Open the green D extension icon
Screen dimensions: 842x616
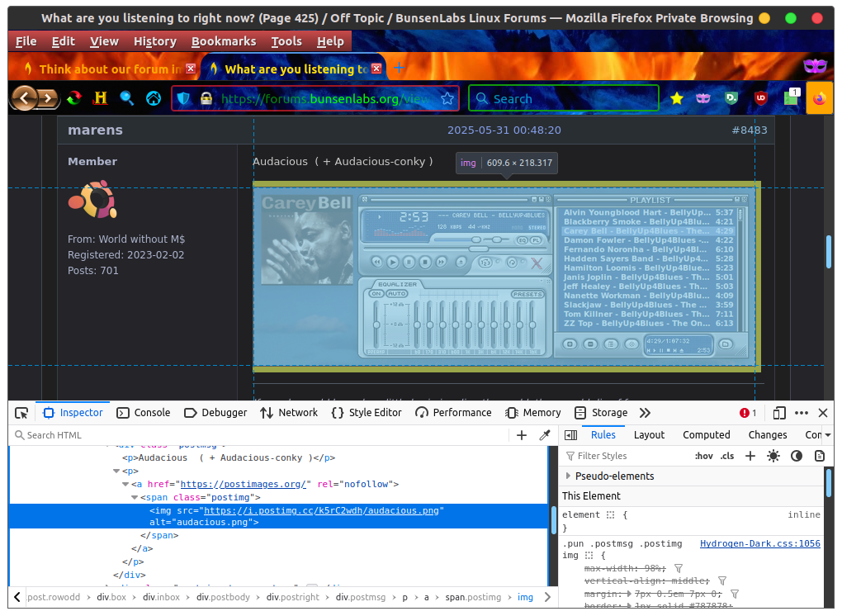click(731, 98)
